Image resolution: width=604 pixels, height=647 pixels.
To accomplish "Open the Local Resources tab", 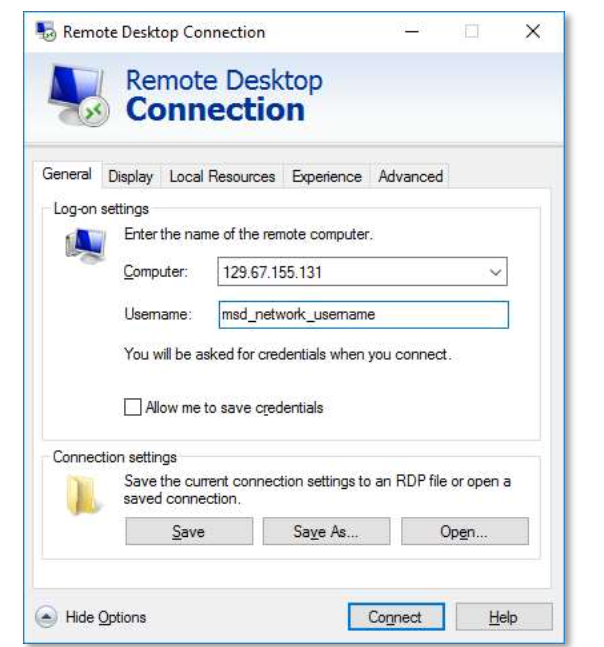I will pos(222,177).
